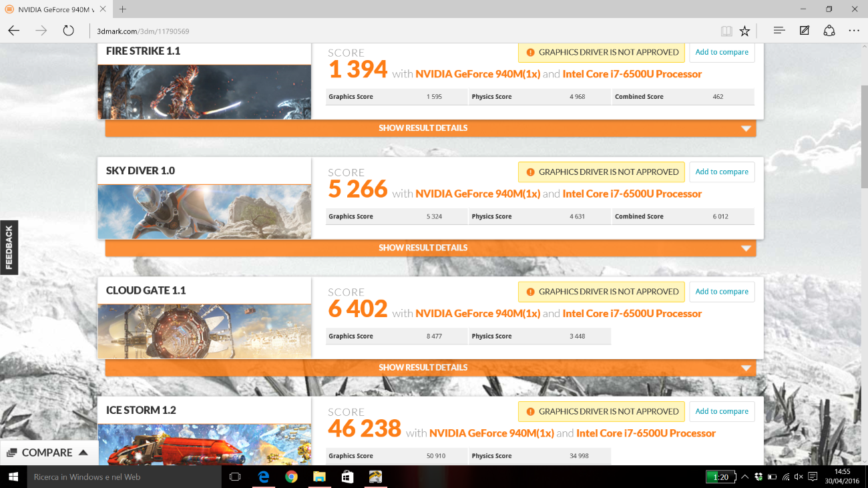Screen dimensions: 868x488
Task: Make a web note
Action: pyautogui.click(x=805, y=31)
